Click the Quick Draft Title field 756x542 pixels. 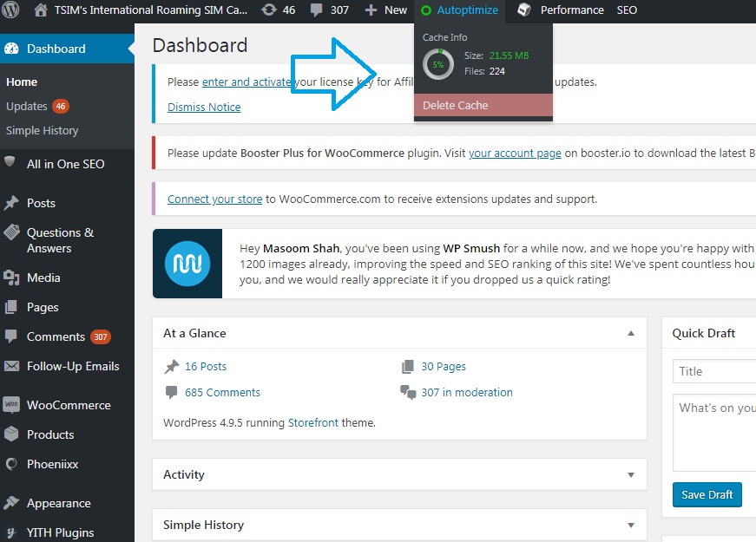(x=714, y=371)
